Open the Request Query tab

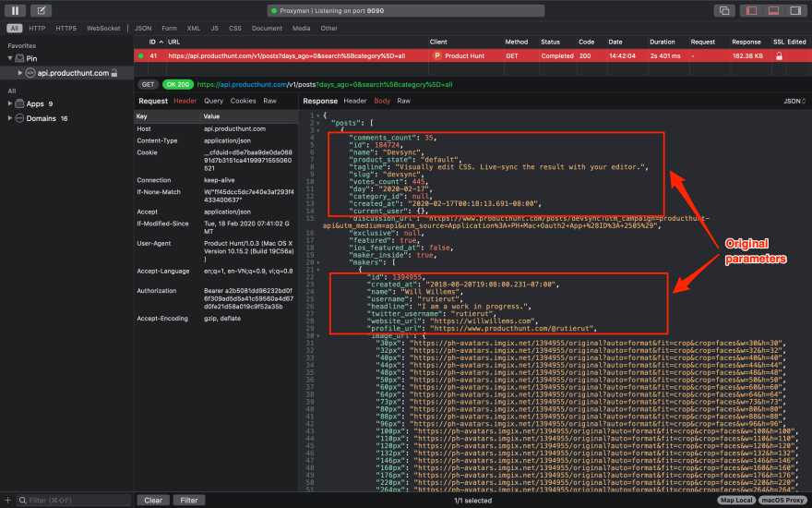point(213,101)
